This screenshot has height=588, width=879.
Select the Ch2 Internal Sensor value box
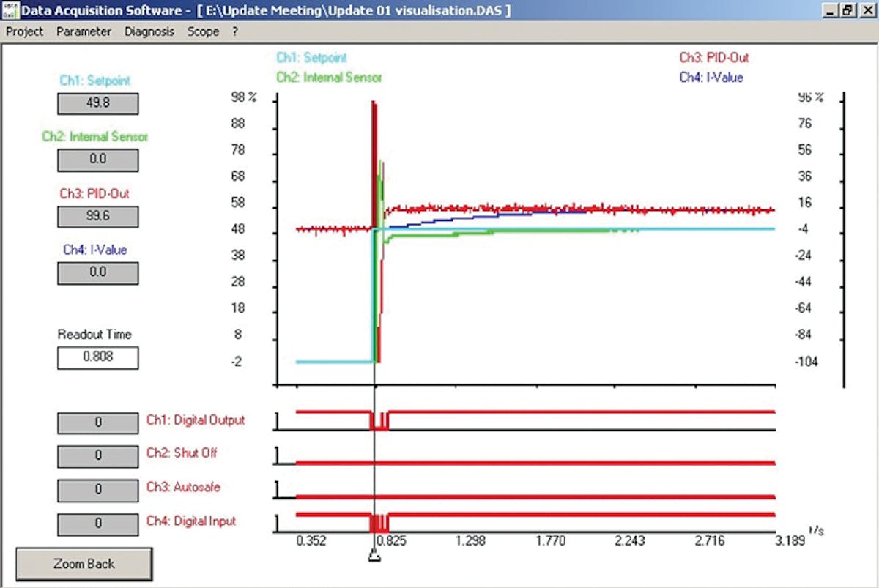tap(97, 160)
